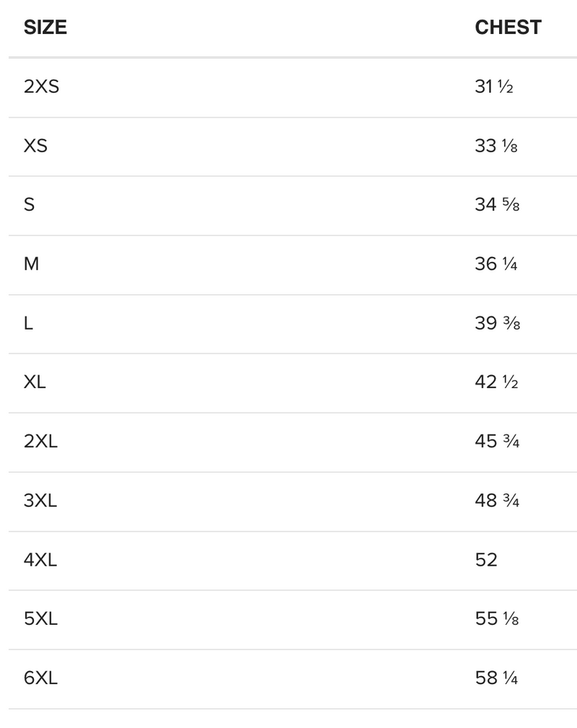Click the 34 ⅝ chest measurement
This screenshot has height=728, width=577.
click(x=497, y=205)
